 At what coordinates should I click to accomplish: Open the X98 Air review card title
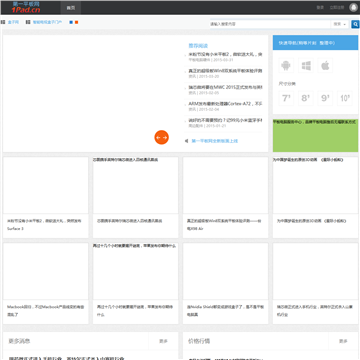click(x=224, y=225)
